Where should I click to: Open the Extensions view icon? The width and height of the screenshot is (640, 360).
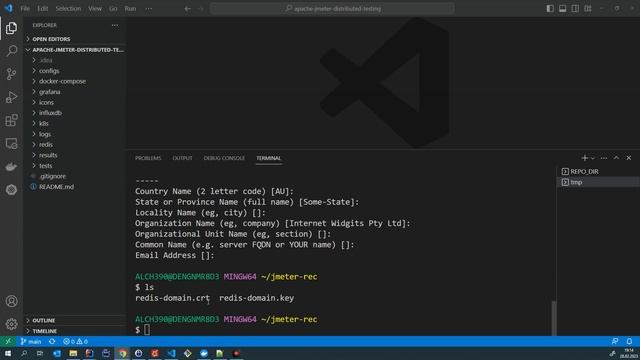click(x=11, y=120)
